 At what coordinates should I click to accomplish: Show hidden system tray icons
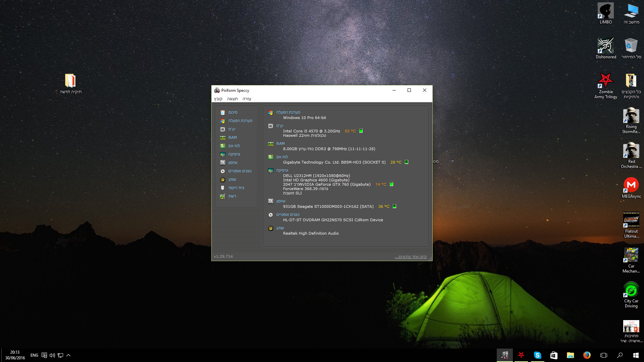tap(68, 355)
